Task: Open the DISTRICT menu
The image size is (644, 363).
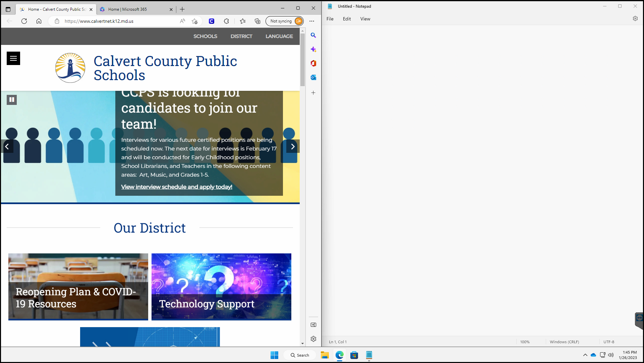Action: pos(241,36)
